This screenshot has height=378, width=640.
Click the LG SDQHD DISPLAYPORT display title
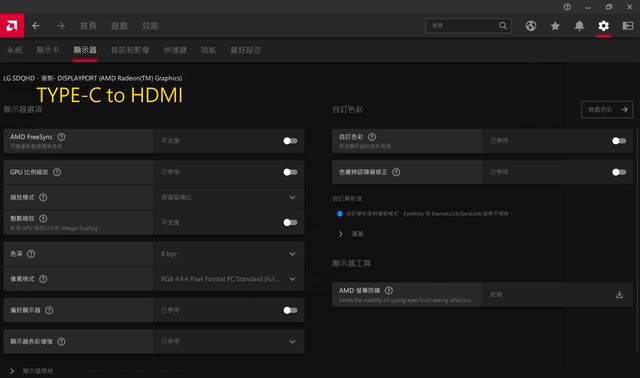point(93,78)
